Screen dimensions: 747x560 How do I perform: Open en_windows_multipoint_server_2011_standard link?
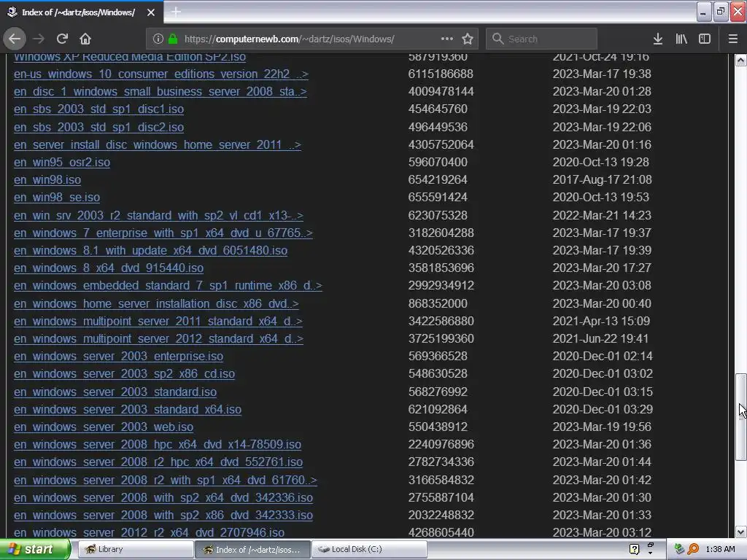[x=158, y=322]
